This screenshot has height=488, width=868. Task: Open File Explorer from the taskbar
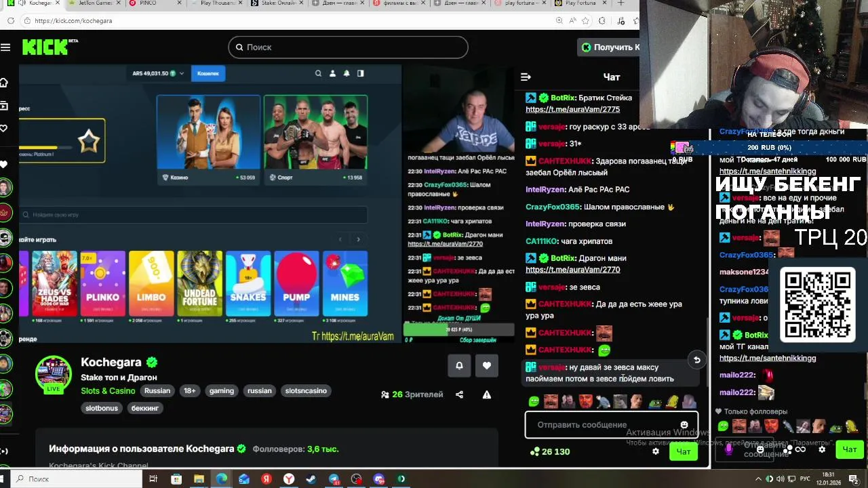pyautogui.click(x=199, y=479)
